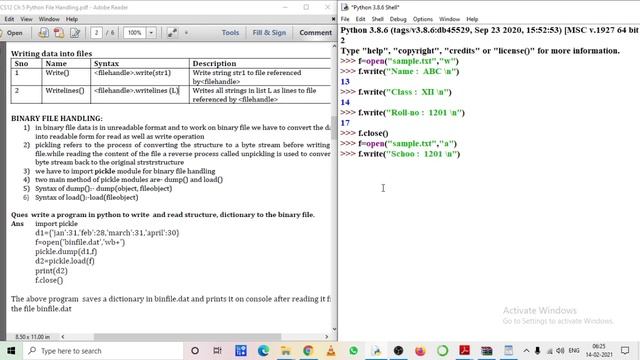Screen dimensions: 640x360
Task: Click the 'pickle.dump(d1,f)' line in the PDF
Action: (x=66, y=251)
